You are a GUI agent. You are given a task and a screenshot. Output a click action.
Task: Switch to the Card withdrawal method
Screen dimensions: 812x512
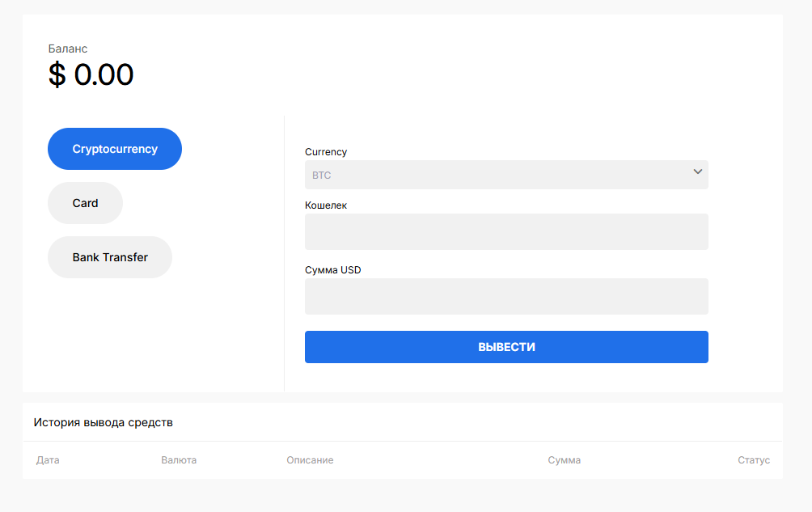85,203
